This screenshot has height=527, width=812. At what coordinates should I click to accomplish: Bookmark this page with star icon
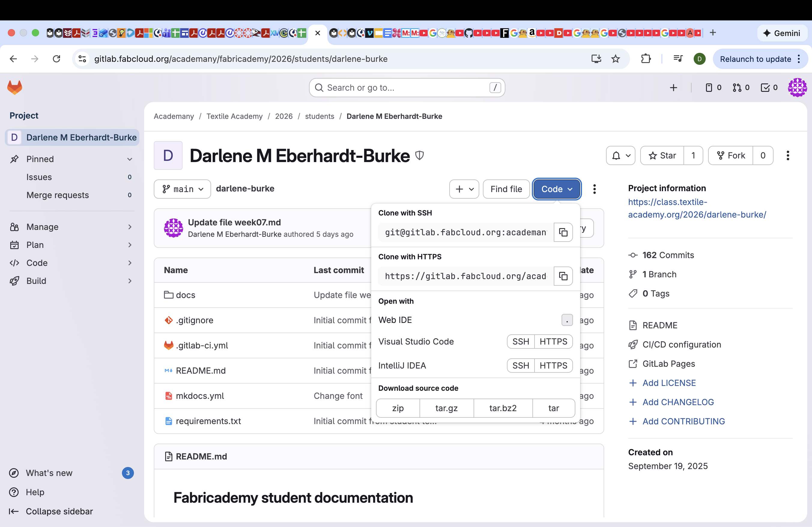click(615, 59)
